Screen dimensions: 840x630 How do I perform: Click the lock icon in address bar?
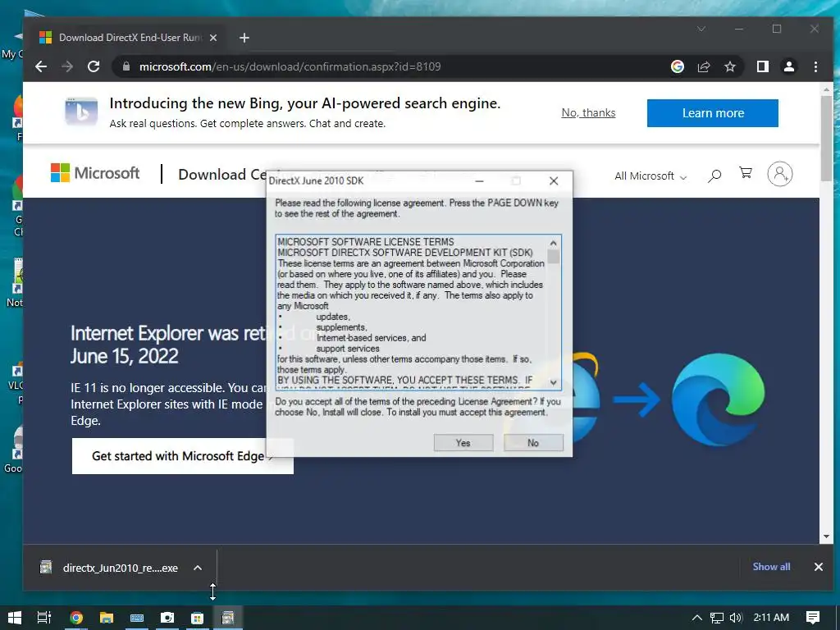(126, 66)
